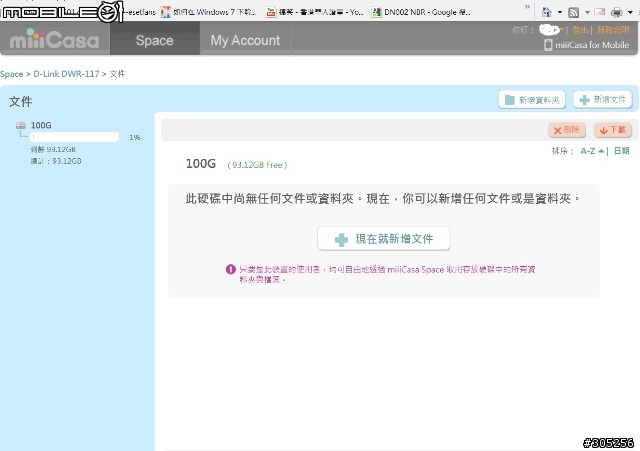Open the YouTube favorites bookmark

click(x=315, y=12)
